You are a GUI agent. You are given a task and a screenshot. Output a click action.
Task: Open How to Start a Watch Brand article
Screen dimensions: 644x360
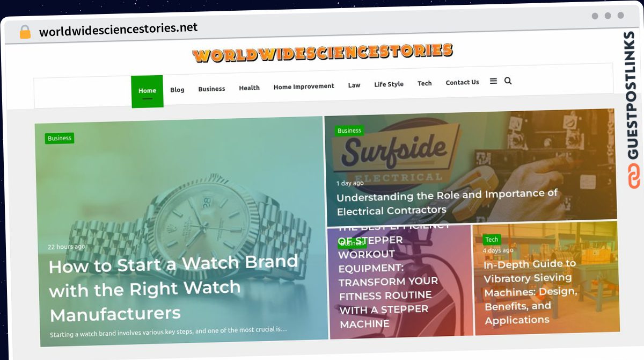[174, 288]
